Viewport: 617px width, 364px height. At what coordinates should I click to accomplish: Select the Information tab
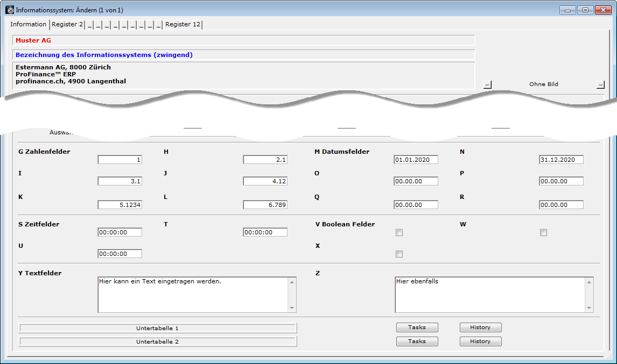click(29, 24)
